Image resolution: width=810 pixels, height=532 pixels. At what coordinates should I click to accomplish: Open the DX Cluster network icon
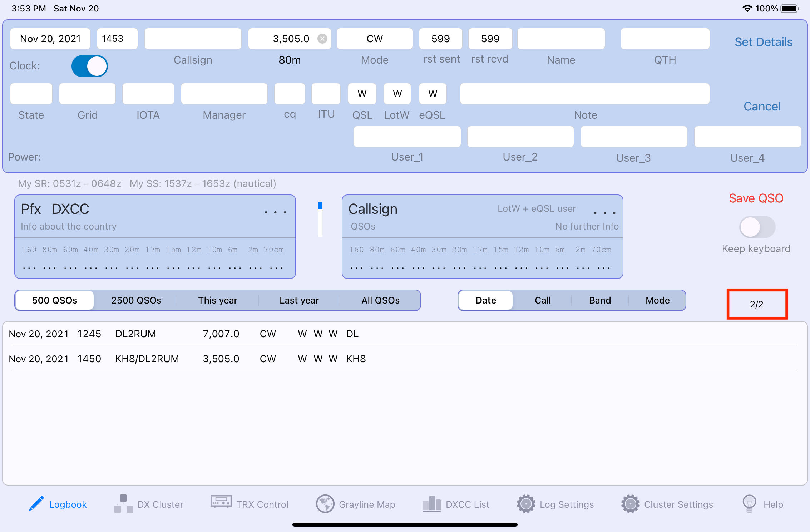[x=123, y=504]
